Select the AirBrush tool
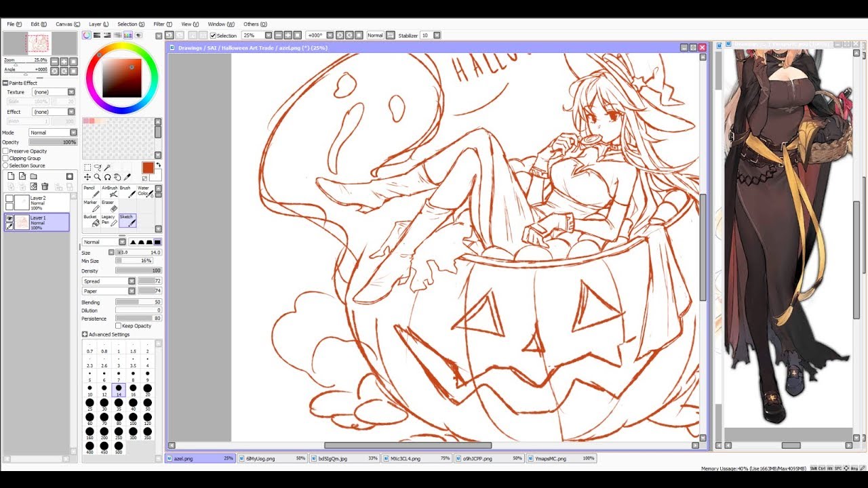 tap(110, 192)
